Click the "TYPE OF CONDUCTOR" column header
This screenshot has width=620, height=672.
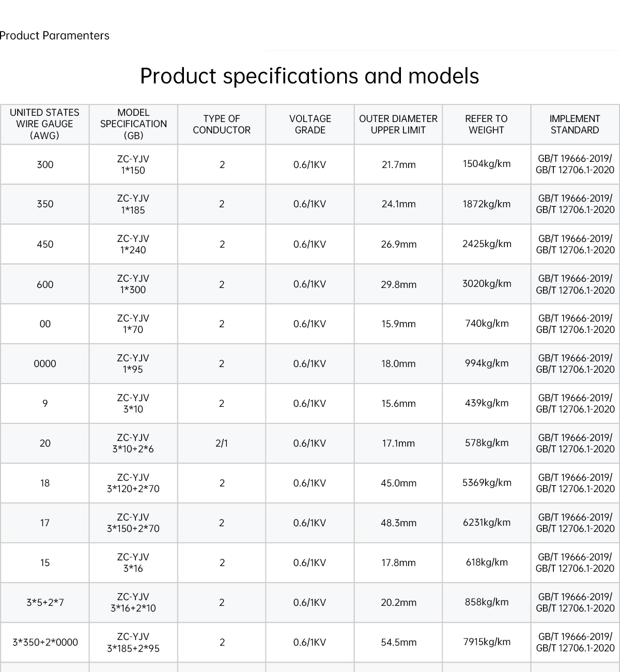[222, 125]
